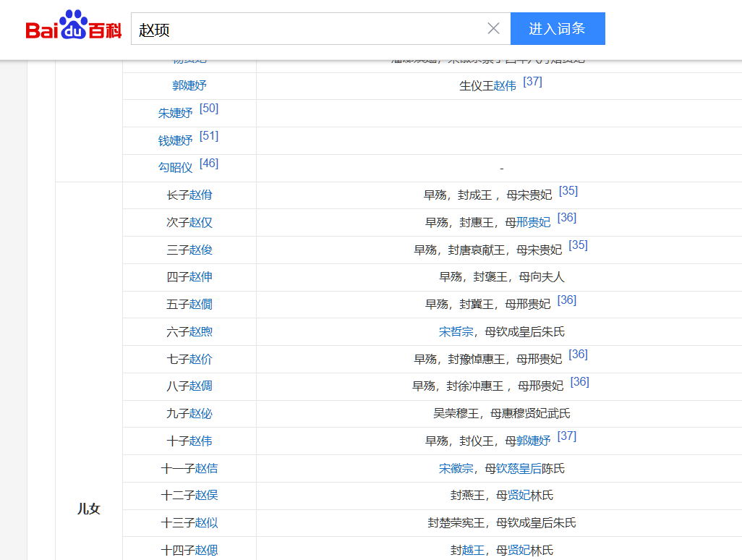Image resolution: width=742 pixels, height=560 pixels.
Task: Open 贤妃 link in 十二子赵俣 row
Action: [519, 495]
